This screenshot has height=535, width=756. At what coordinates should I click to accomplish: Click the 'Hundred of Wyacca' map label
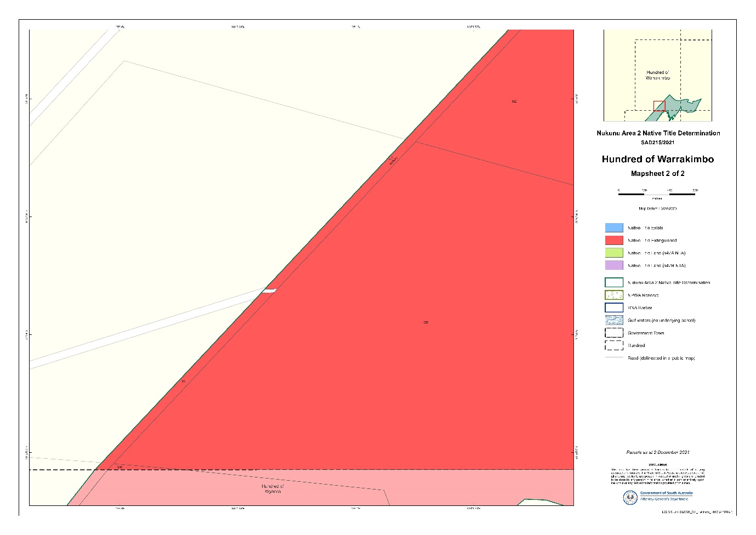point(272,489)
